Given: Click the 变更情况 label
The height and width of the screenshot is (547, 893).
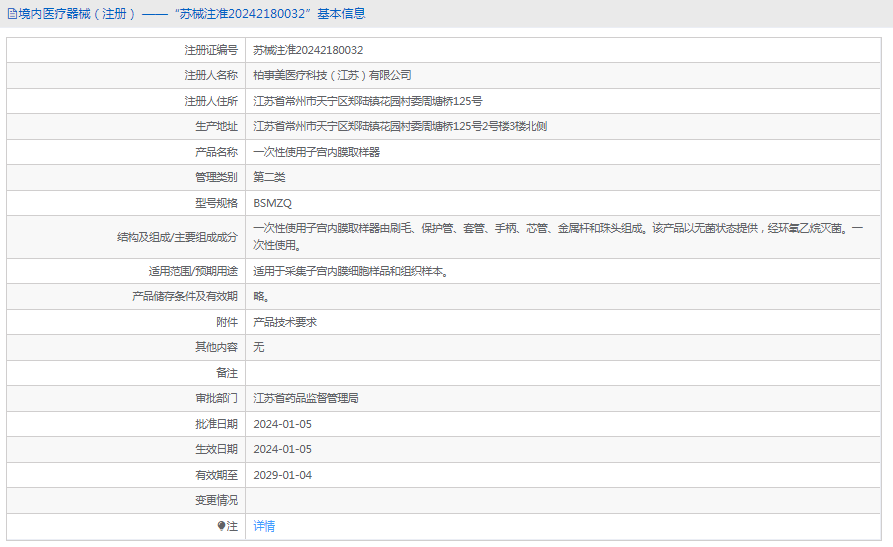Looking at the screenshot, I should [216, 500].
